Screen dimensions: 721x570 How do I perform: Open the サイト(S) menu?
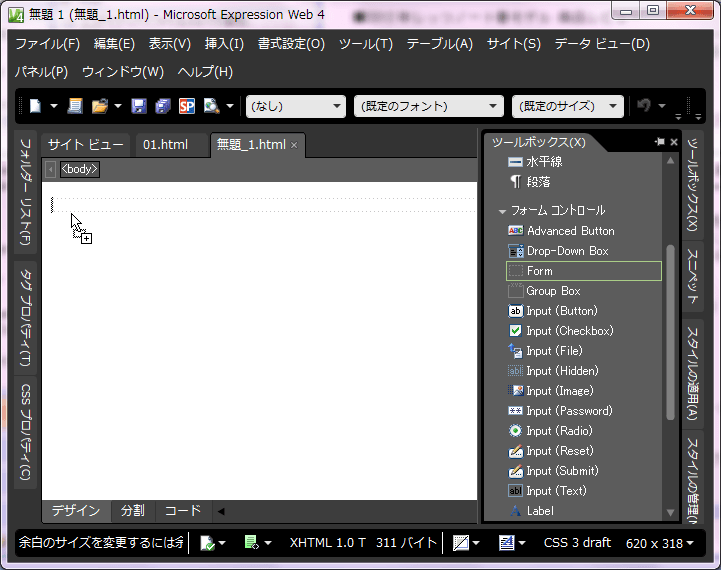tap(514, 44)
